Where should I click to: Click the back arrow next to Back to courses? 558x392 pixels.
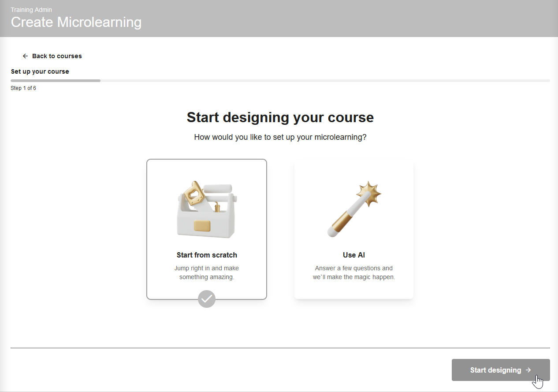pos(25,56)
